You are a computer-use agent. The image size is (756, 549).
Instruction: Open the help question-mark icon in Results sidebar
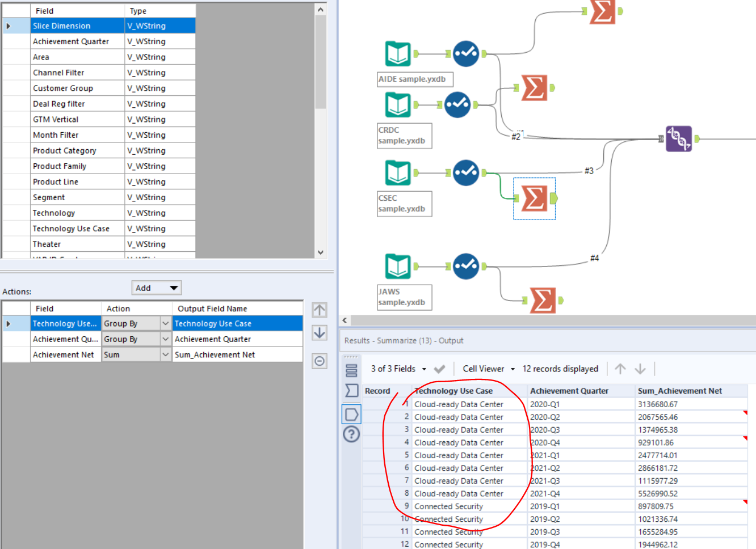pos(351,434)
